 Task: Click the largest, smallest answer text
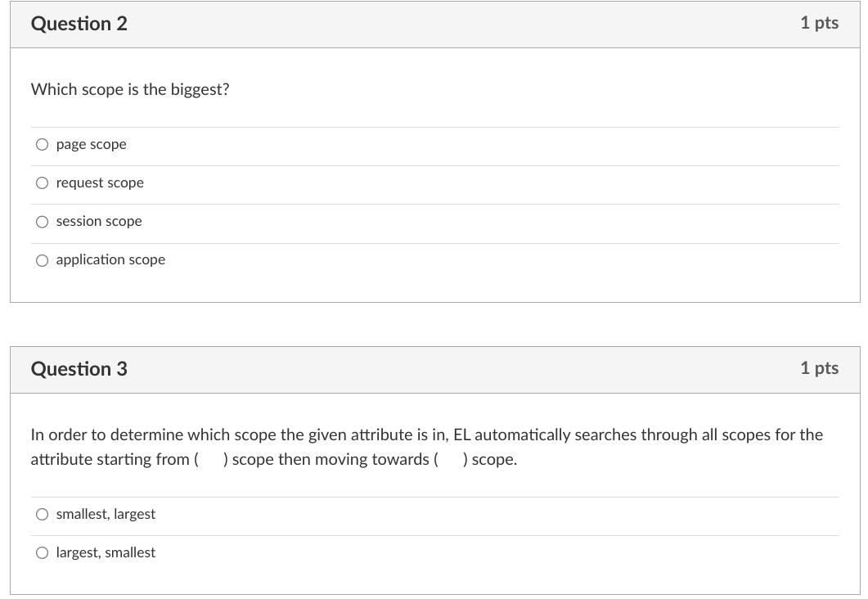(106, 552)
